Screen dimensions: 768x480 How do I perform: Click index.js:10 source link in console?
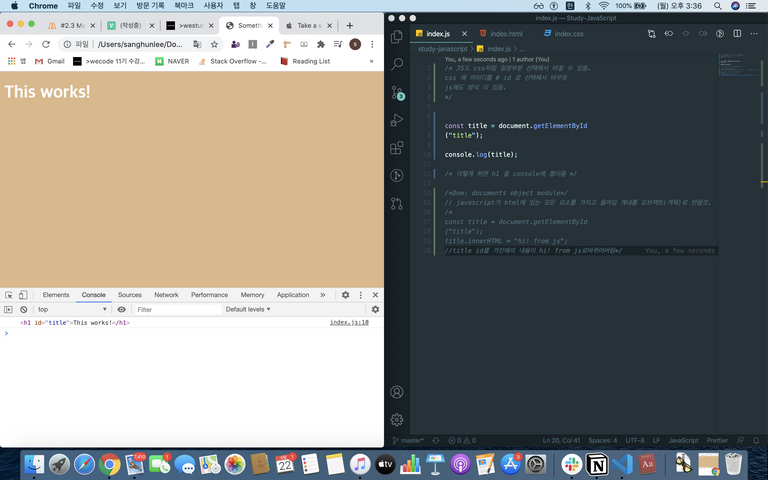[x=349, y=322]
